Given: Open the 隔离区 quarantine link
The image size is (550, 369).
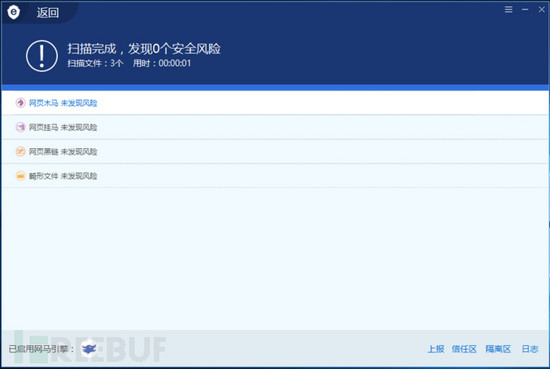Looking at the screenshot, I should [498, 349].
